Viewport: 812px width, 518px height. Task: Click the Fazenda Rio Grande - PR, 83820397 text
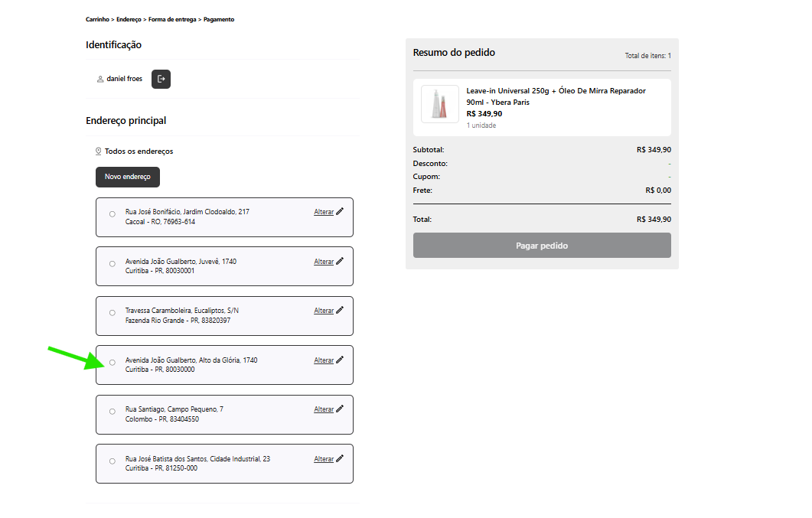point(178,321)
